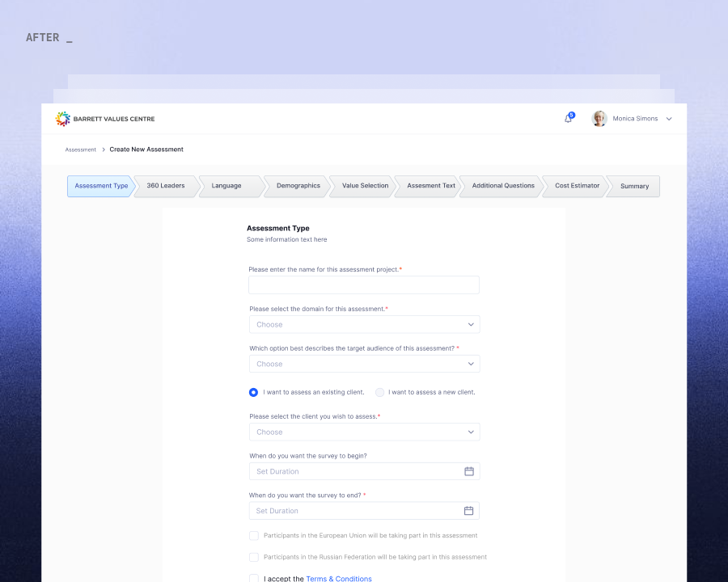This screenshot has height=582, width=728.
Task: Click Create New Assessment breadcrumb text
Action: [146, 150]
